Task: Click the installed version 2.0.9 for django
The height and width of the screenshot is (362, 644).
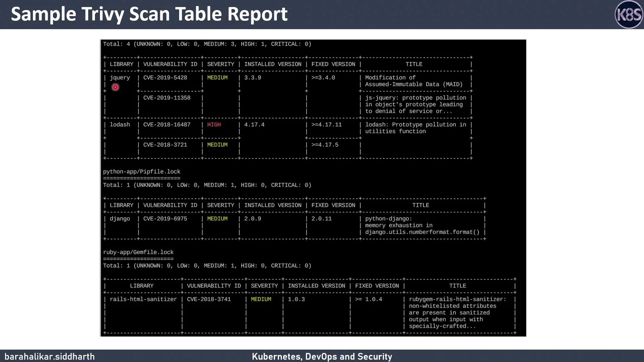Action: [x=253, y=218]
